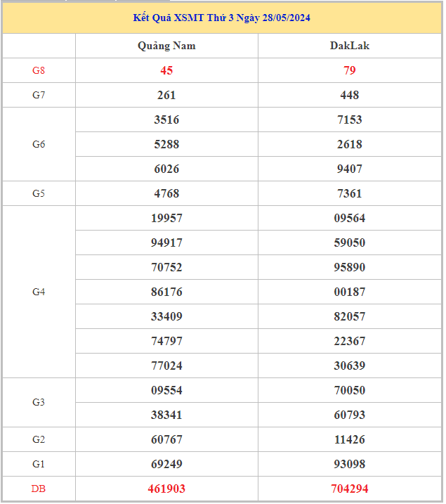446x504 pixels.
Task: Select the DakLak column header
Action: pos(349,46)
